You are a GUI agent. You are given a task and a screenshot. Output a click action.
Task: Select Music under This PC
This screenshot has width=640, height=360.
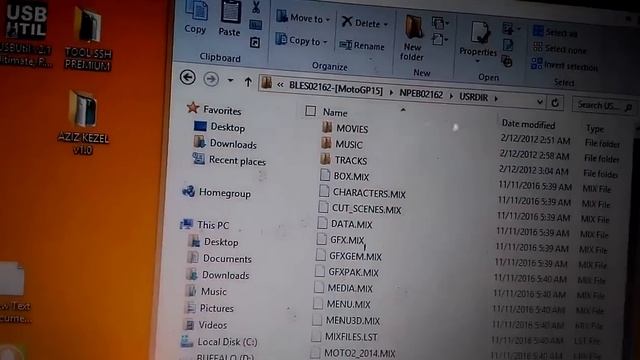tap(213, 291)
